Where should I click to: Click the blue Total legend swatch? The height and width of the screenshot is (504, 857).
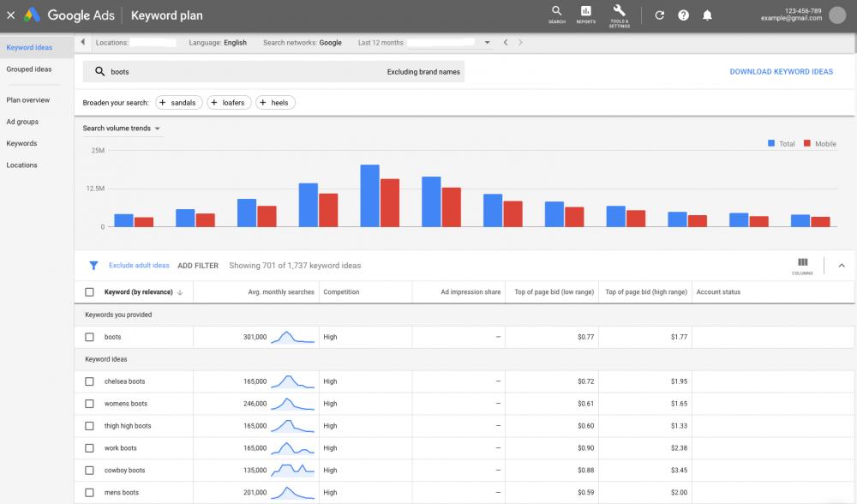pyautogui.click(x=771, y=143)
